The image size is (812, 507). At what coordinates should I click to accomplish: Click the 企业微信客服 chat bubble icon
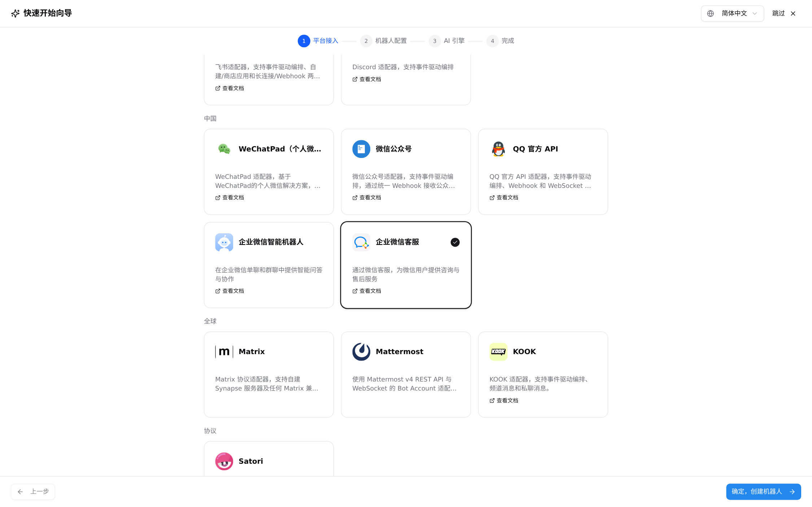pyautogui.click(x=361, y=242)
